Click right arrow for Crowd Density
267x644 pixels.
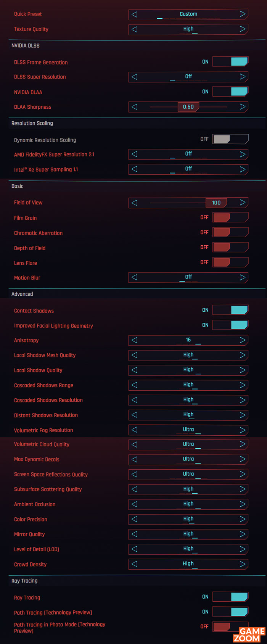click(x=243, y=564)
